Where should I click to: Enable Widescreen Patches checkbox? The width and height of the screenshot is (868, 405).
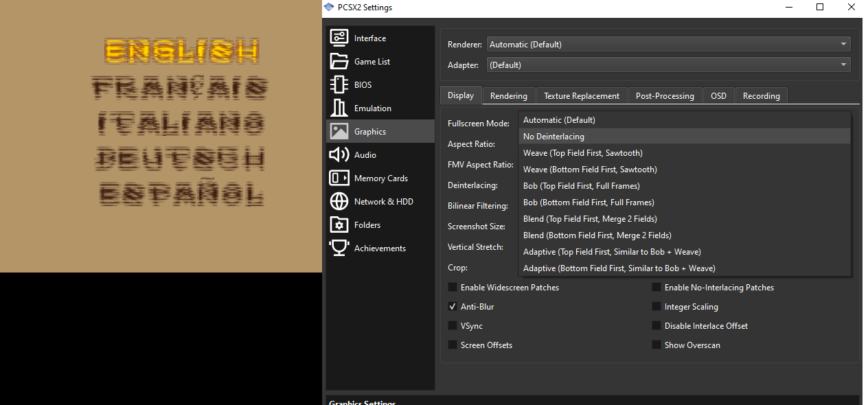(453, 288)
